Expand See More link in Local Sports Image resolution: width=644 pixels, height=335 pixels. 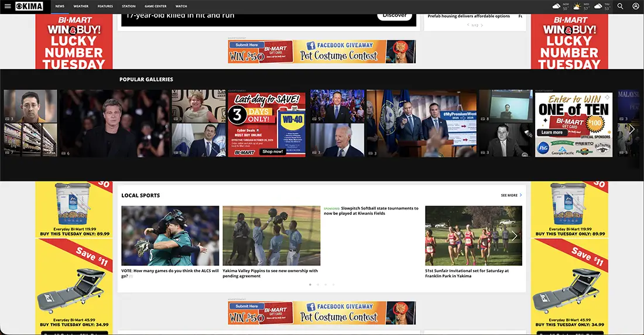pyautogui.click(x=511, y=195)
